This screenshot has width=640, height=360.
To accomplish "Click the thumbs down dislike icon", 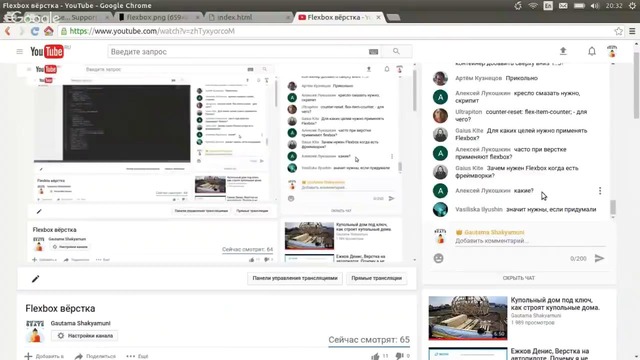I will pos(399,356).
